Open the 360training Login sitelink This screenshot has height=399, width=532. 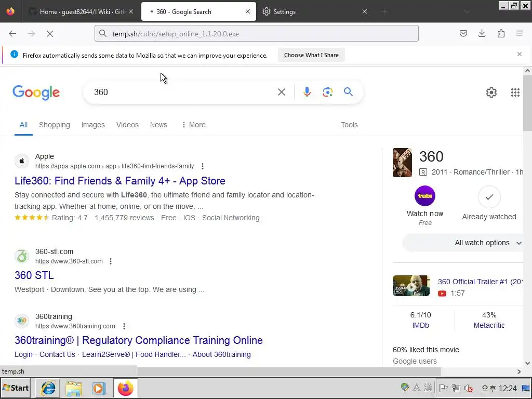click(23, 354)
